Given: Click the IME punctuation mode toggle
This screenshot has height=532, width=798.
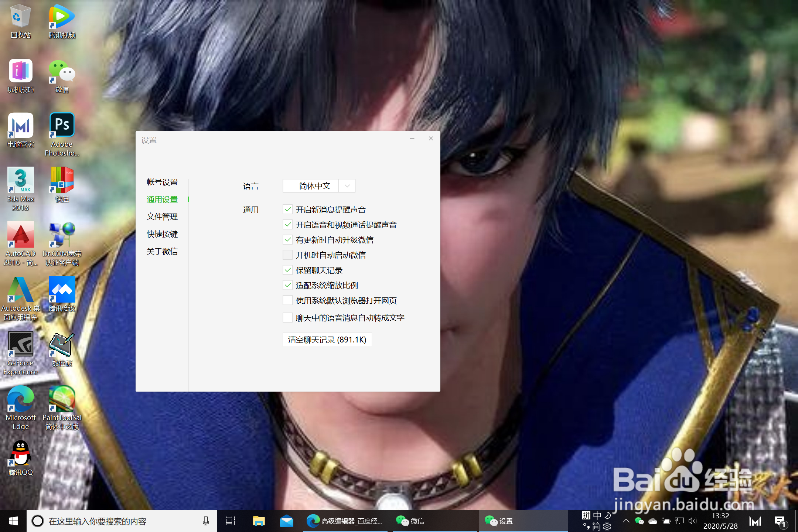Looking at the screenshot, I should coord(586,526).
